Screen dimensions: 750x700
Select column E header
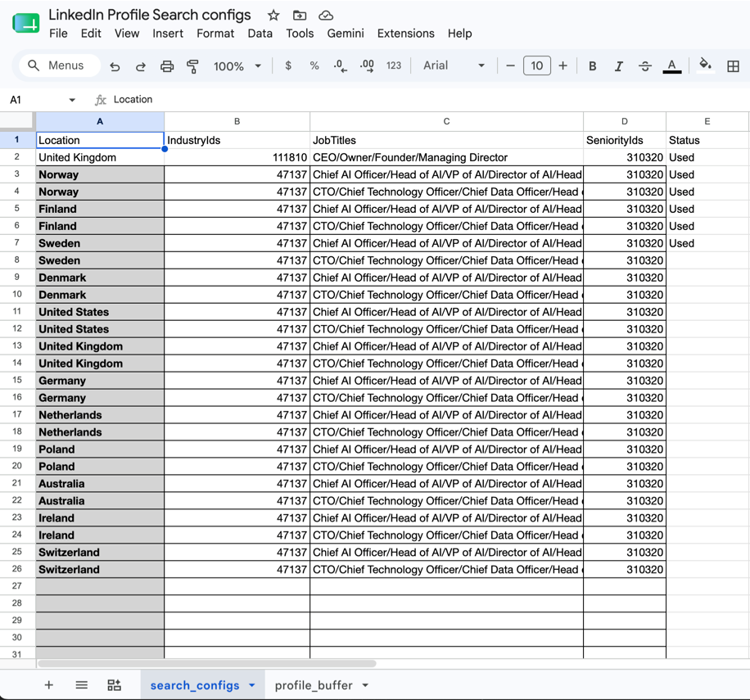coord(707,121)
